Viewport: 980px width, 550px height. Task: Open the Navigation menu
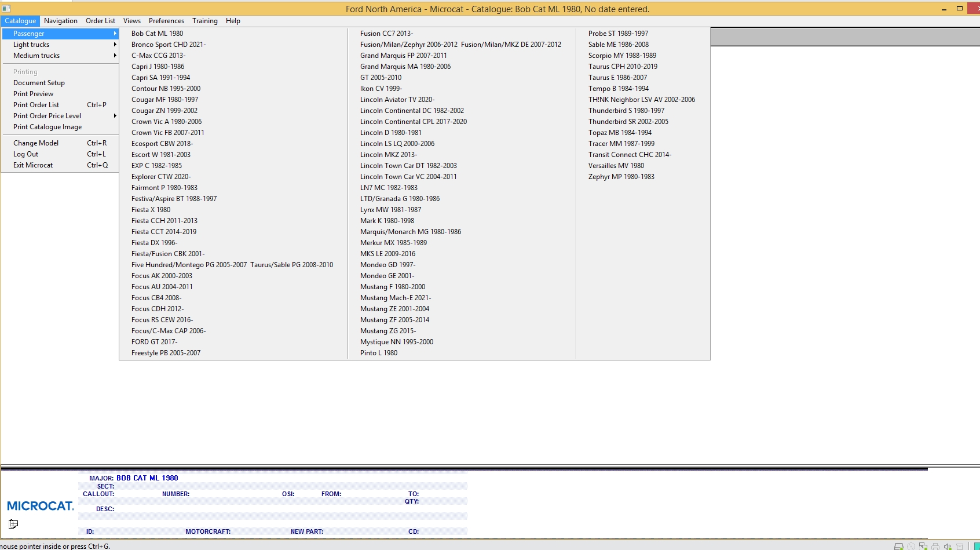click(x=61, y=21)
